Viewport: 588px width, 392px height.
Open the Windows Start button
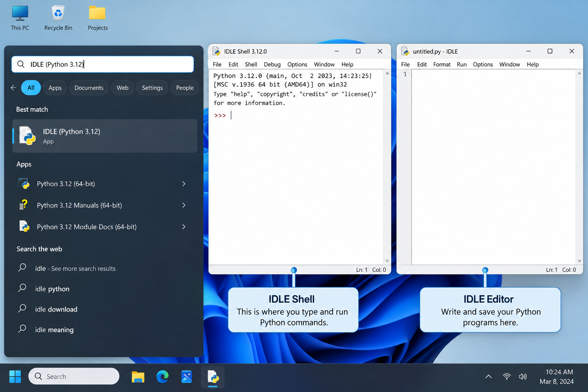point(15,377)
